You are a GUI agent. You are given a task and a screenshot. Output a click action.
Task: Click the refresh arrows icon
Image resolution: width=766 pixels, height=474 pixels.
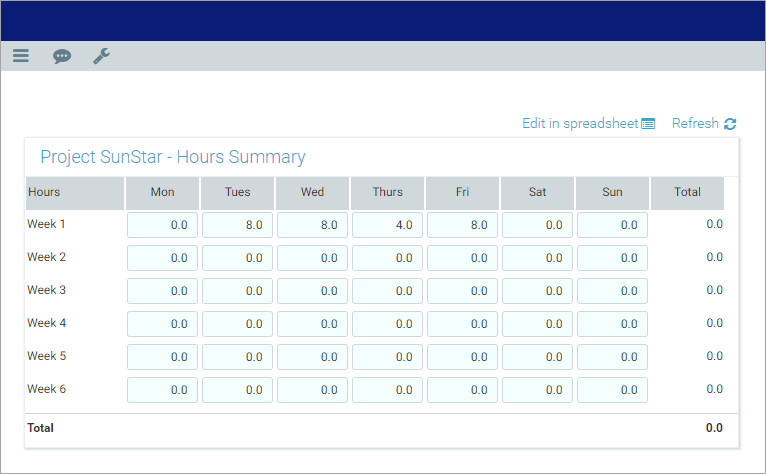pos(730,124)
